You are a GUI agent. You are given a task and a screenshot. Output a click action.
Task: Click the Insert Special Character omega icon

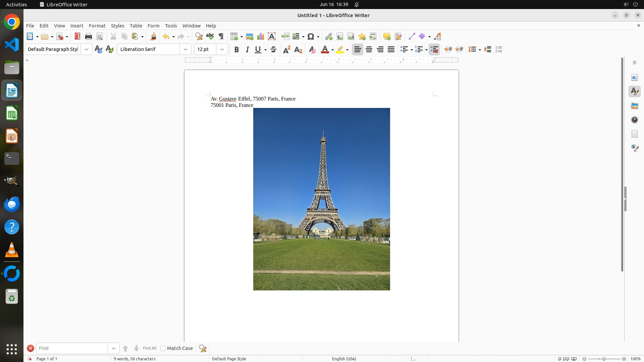coord(311,37)
